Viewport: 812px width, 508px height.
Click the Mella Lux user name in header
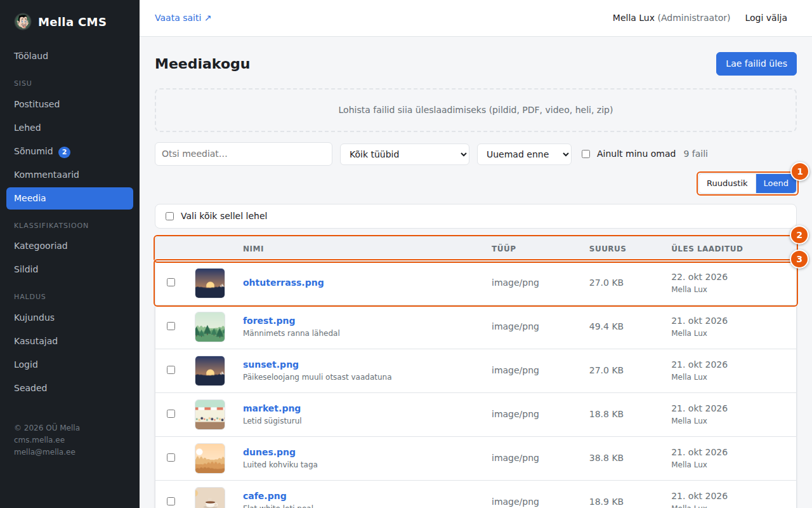click(633, 18)
